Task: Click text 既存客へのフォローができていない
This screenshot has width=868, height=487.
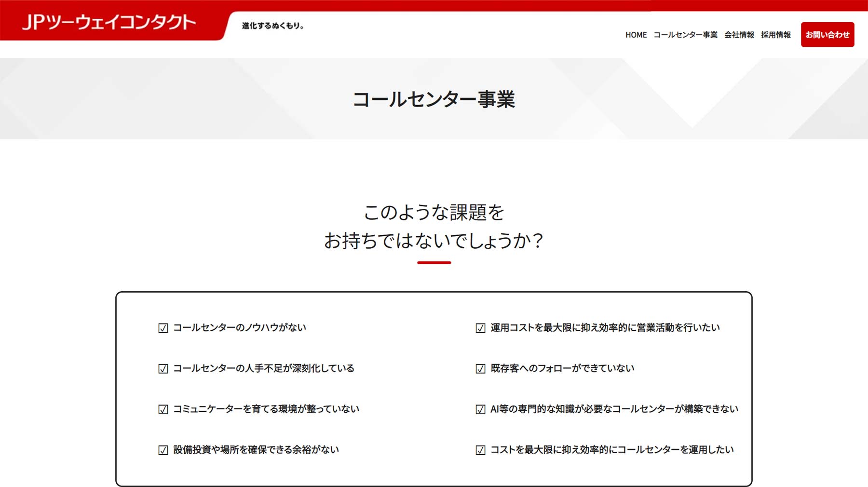Action: click(x=562, y=368)
